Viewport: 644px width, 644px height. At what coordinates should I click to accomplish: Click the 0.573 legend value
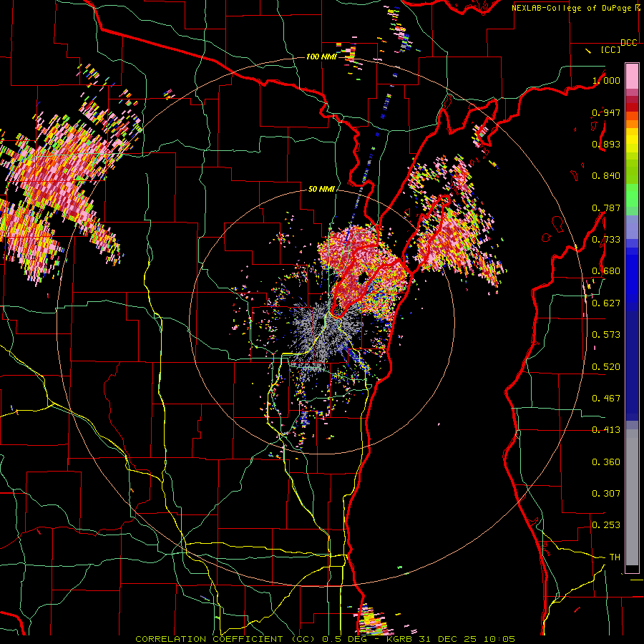(x=606, y=335)
